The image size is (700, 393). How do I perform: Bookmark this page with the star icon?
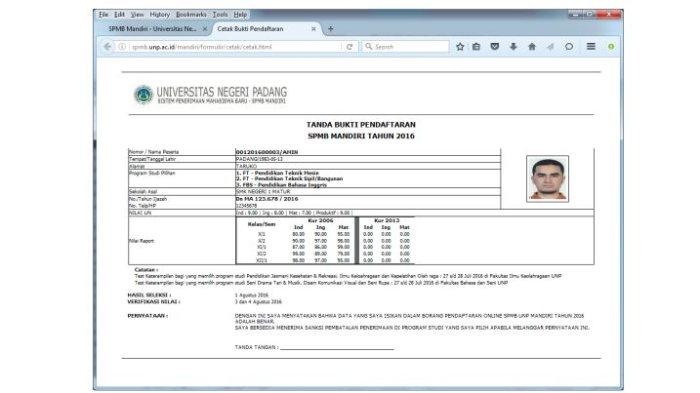460,46
